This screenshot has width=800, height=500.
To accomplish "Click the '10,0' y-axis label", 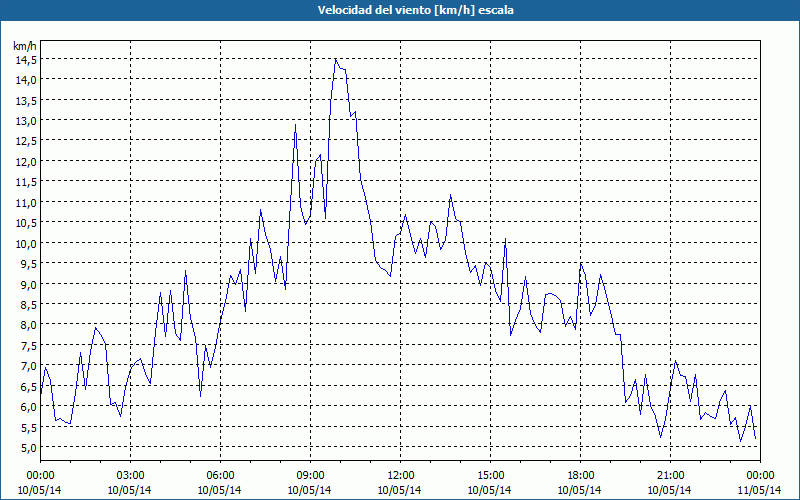I will tap(26, 243).
